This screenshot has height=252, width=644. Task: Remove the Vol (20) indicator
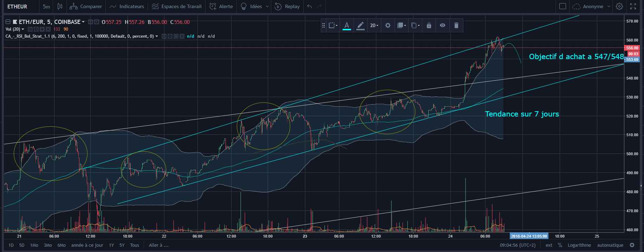tap(48, 29)
